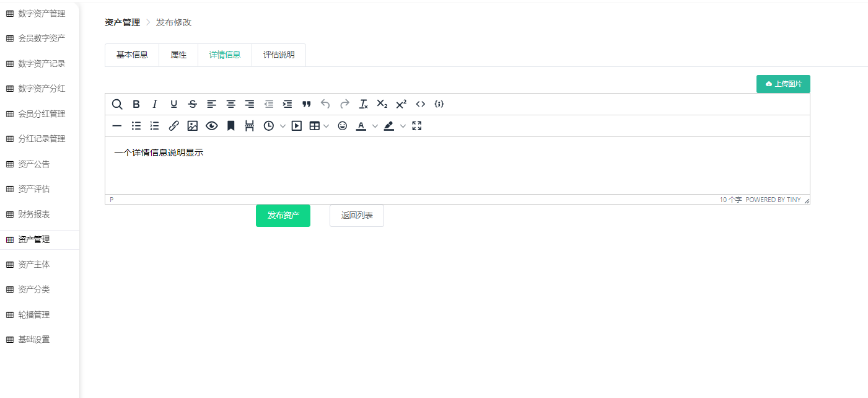Open the source code view
Image resolution: width=868 pixels, height=398 pixels.
click(421, 104)
